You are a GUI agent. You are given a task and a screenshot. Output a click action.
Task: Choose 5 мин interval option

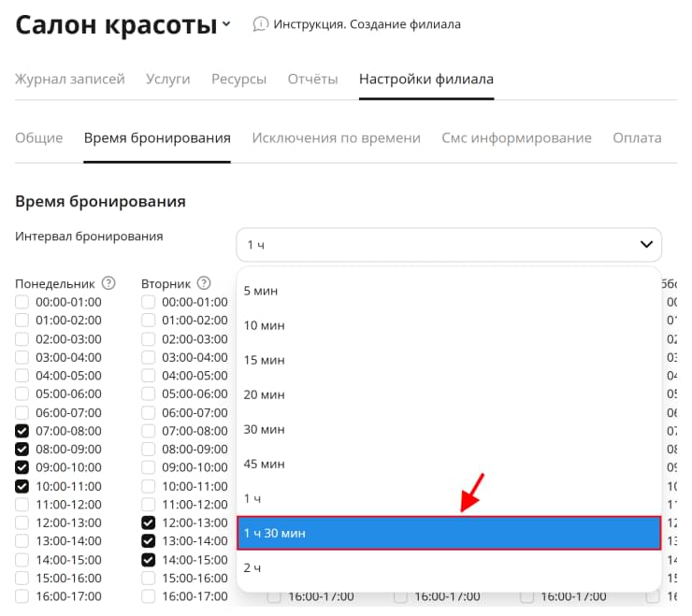click(x=449, y=291)
